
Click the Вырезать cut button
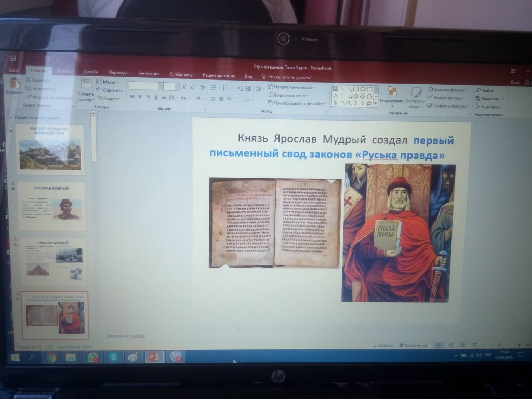tap(38, 81)
